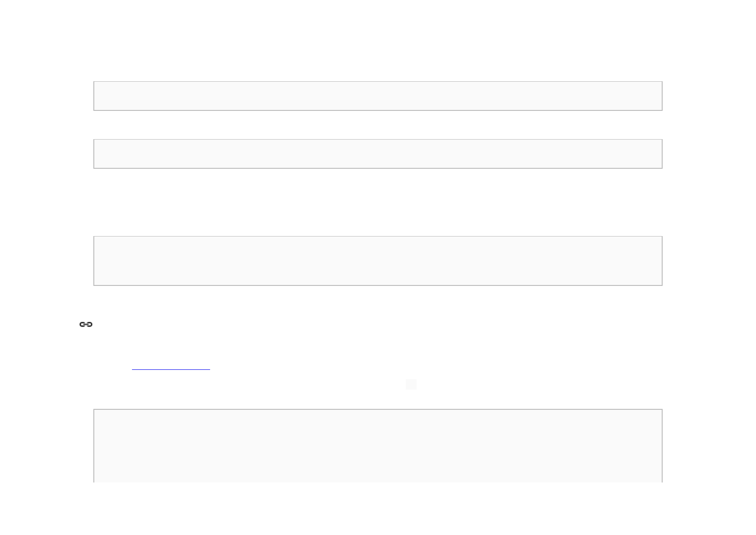Click inside the large bottom code block
This screenshot has height=535, width=756.
pyautogui.click(x=378, y=446)
